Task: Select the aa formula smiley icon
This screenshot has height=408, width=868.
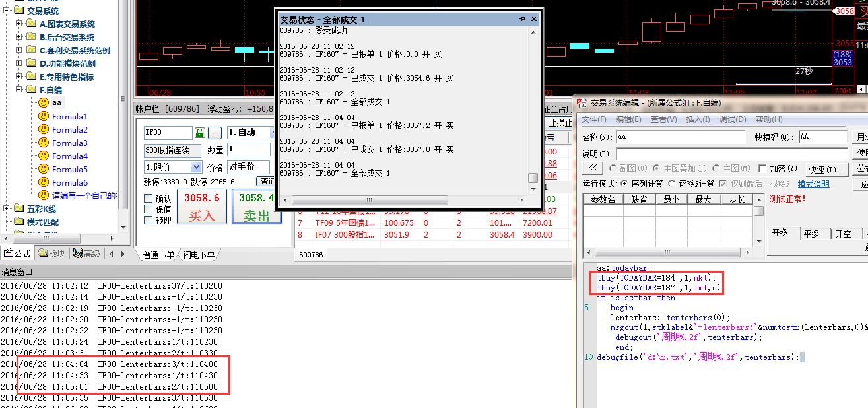Action: click(x=43, y=102)
